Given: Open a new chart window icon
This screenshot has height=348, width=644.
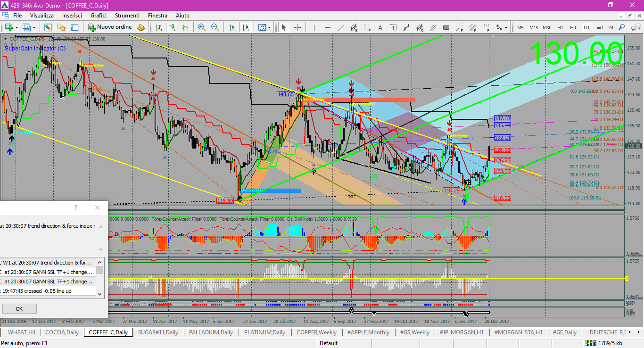Looking at the screenshot, I should click(x=9, y=27).
